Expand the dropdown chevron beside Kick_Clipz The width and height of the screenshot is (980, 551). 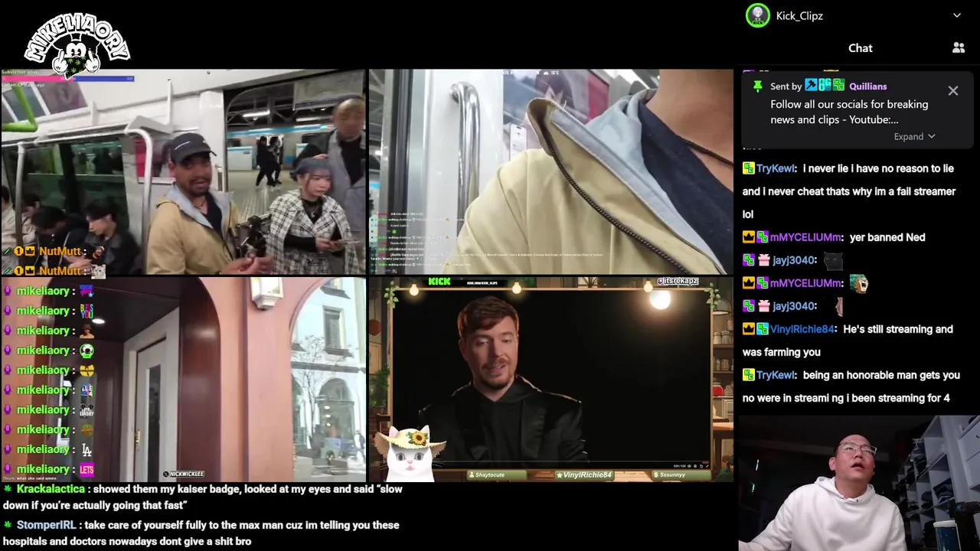956,15
